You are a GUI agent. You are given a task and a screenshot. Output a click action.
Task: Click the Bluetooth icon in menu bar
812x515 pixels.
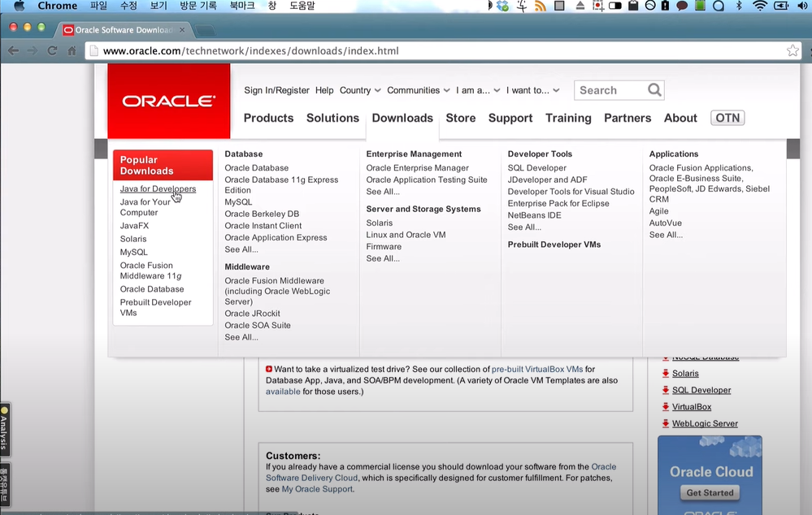point(740,6)
